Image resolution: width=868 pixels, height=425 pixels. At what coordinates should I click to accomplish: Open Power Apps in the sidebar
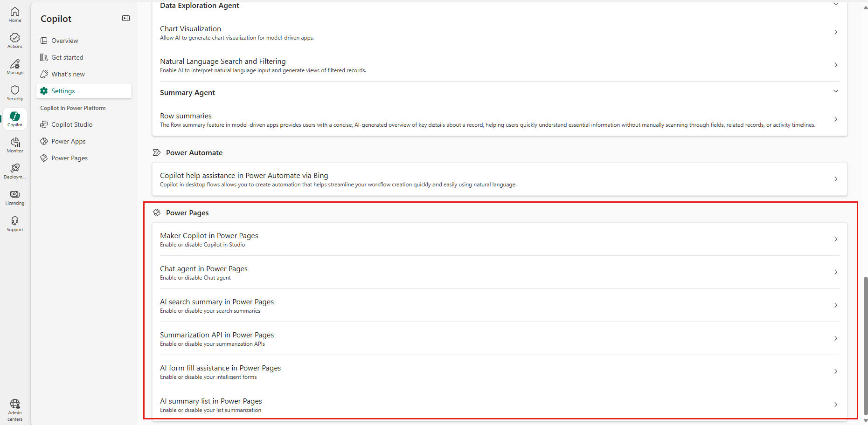[84, 141]
